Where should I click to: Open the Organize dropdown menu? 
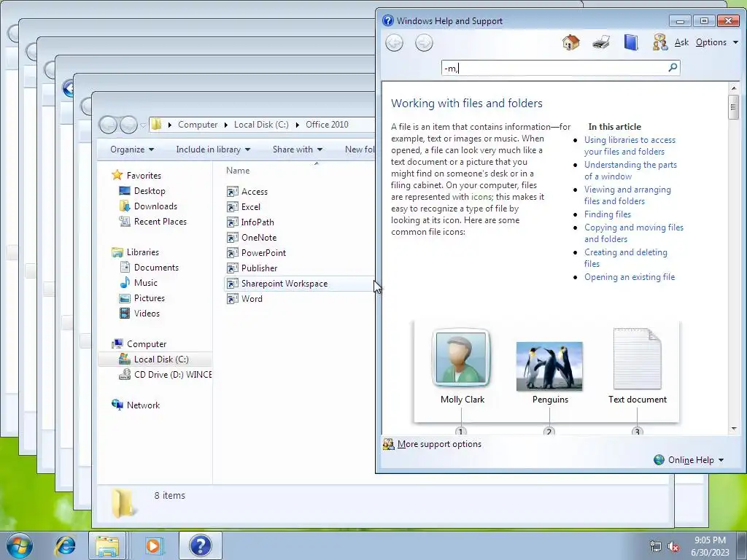tap(132, 149)
